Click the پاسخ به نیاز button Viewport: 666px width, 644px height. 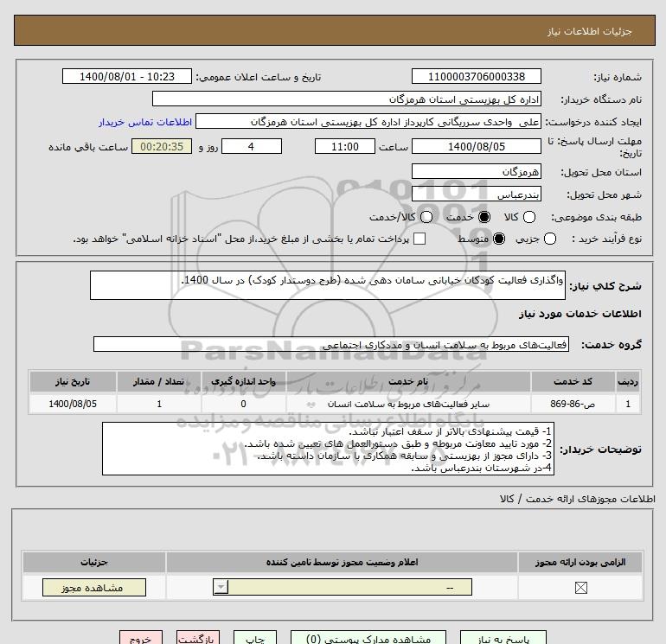[503, 638]
